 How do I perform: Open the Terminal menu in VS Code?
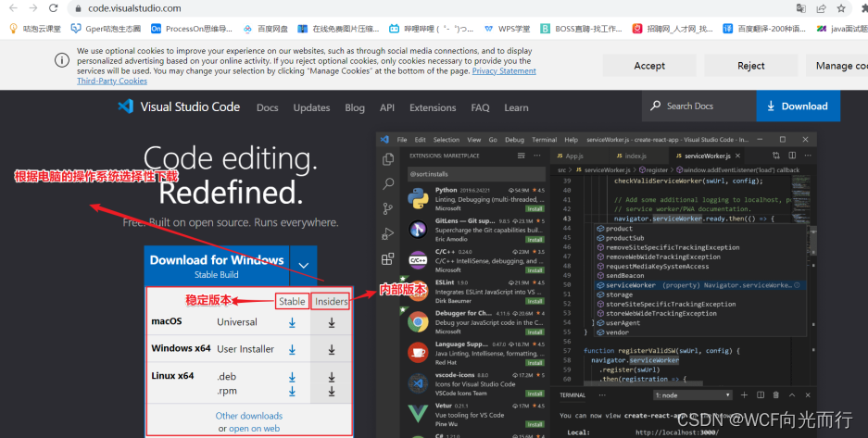544,140
